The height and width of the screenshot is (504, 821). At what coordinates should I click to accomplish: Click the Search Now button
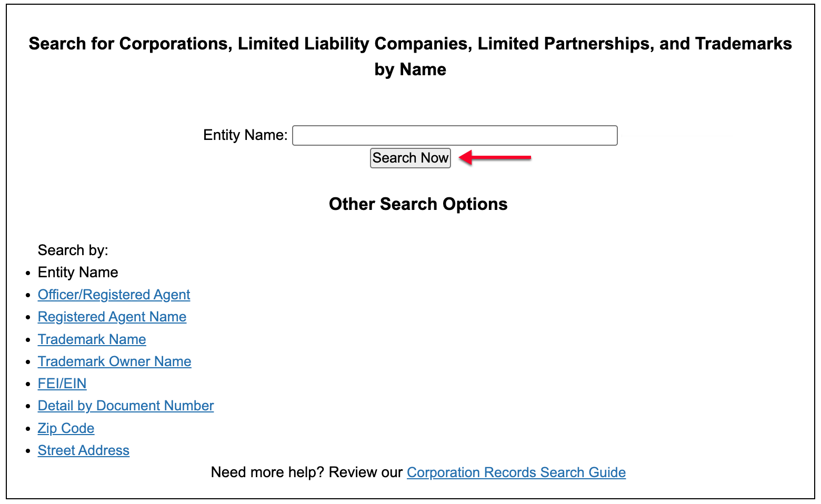410,158
